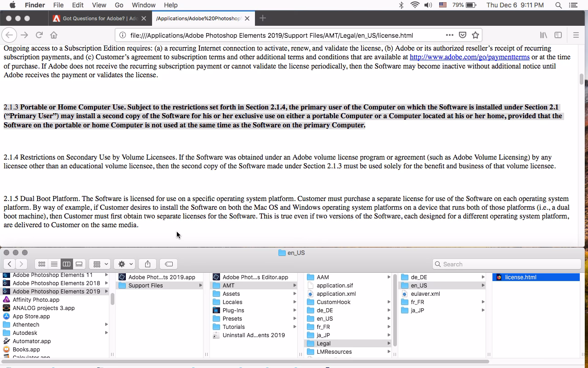Click the Finder horizontal scrollbar
The height and width of the screenshot is (368, 588).
click(246, 362)
